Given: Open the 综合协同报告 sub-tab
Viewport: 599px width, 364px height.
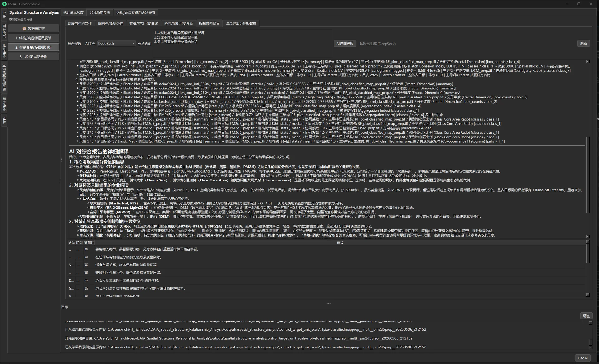Looking at the screenshot, I should [209, 23].
